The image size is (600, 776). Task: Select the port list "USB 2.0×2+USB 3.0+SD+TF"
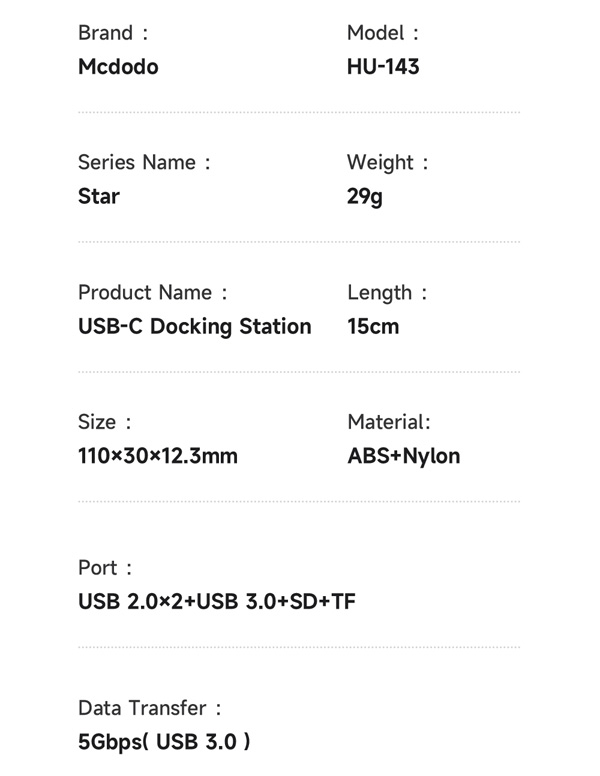(x=217, y=601)
